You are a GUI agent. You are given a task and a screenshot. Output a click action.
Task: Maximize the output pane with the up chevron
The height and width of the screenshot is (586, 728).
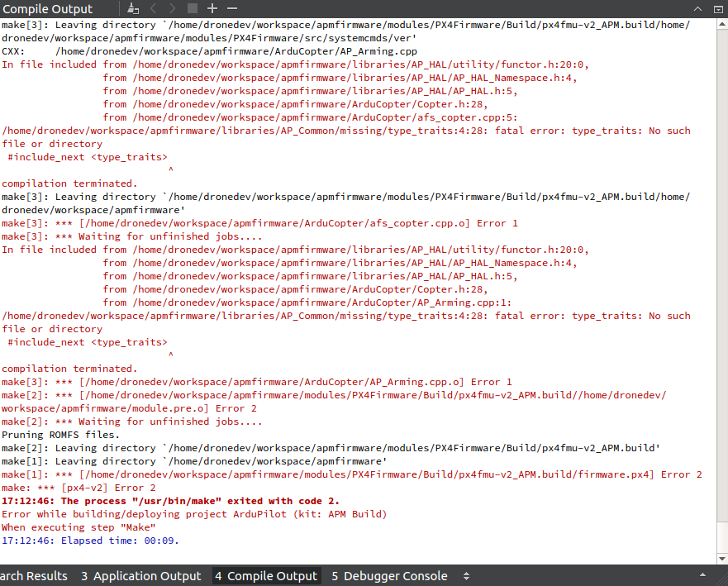coord(697,8)
